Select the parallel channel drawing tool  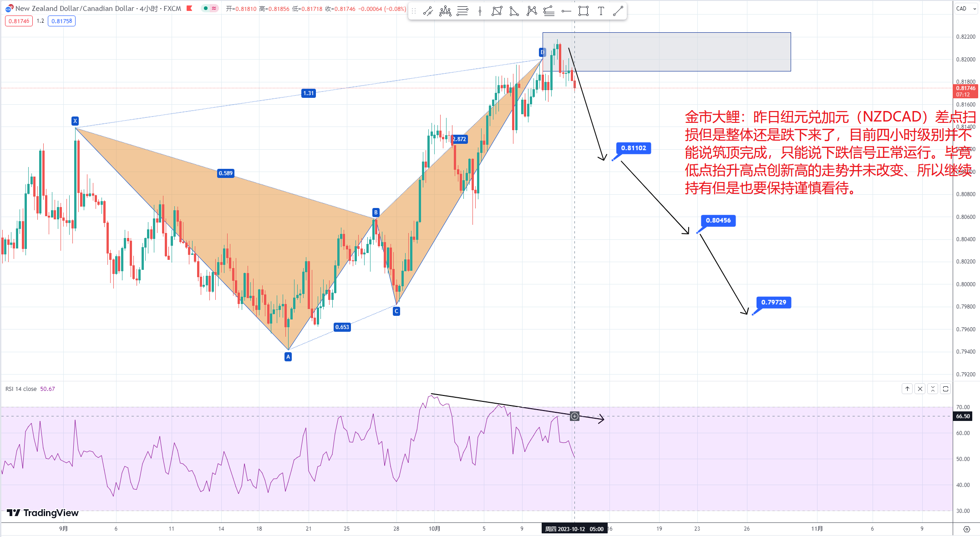pos(428,11)
